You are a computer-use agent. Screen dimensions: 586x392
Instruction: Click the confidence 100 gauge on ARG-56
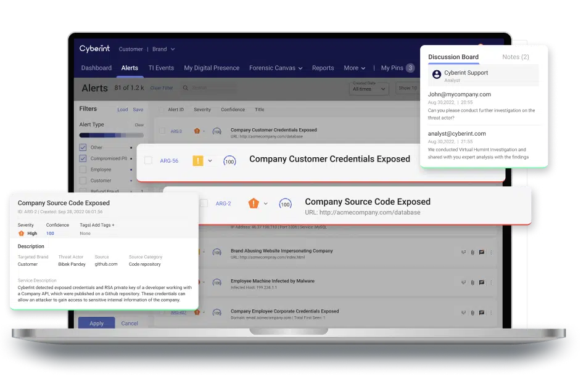coord(229,161)
